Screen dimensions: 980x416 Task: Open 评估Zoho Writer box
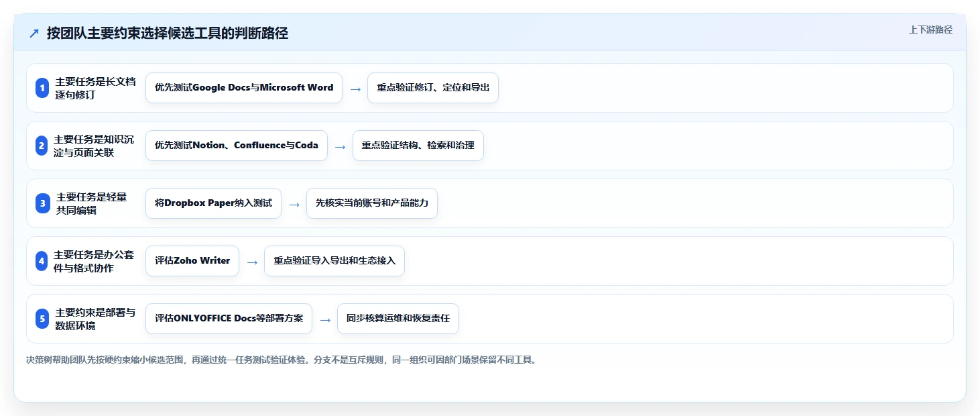point(192,261)
